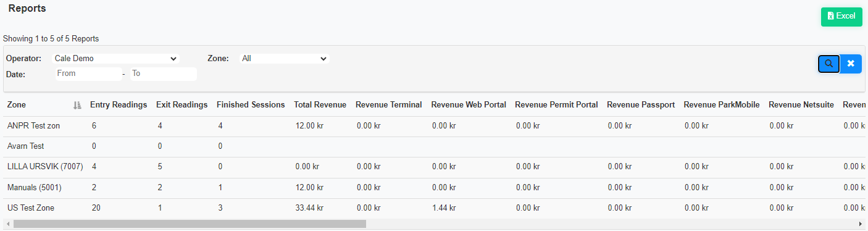Select the Manuals (5001) row name
The height and width of the screenshot is (231, 868).
click(35, 187)
